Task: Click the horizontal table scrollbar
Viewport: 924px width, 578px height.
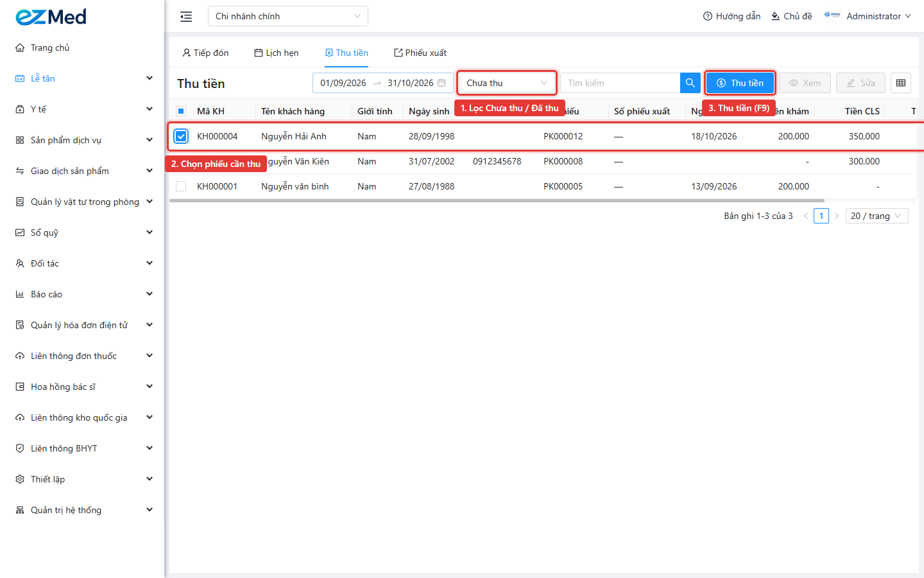Action: (x=497, y=200)
